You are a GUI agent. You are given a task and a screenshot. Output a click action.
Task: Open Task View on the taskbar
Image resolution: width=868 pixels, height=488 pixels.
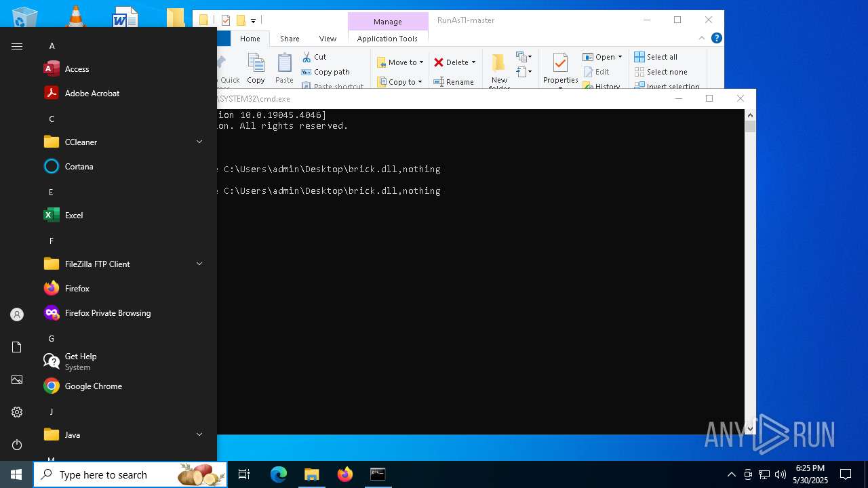[x=244, y=474]
